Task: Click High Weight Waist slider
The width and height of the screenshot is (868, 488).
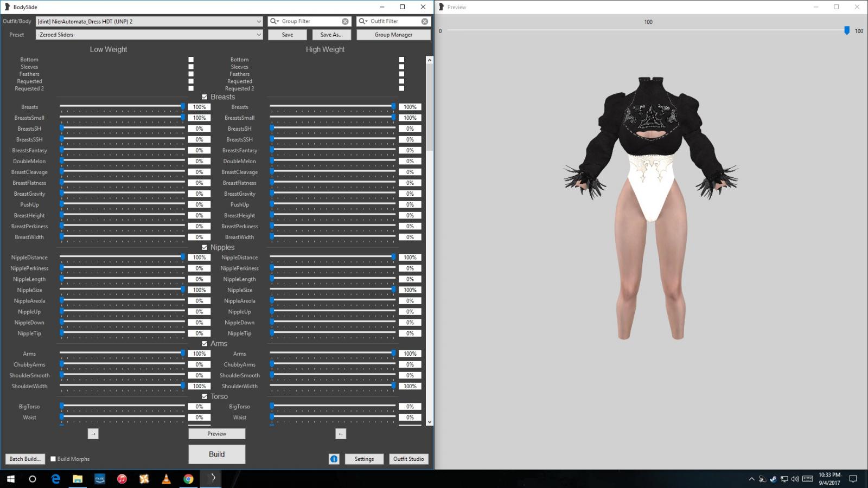Action: [x=333, y=417]
